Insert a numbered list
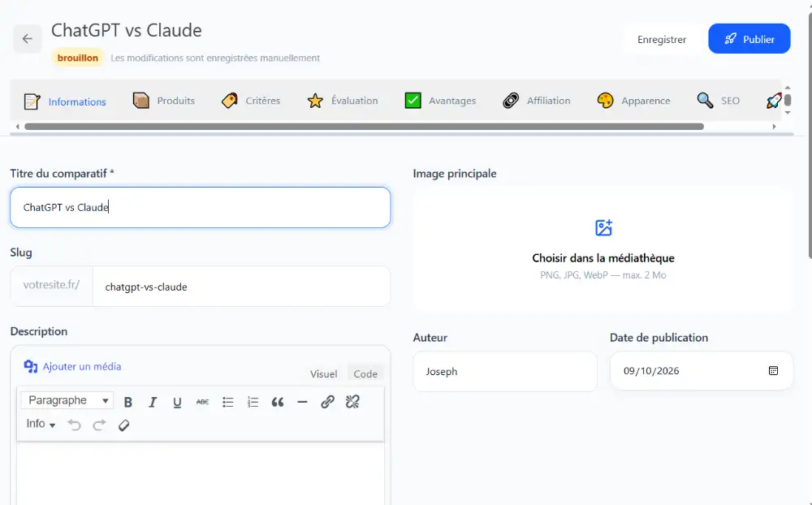Screen dimensions: 812x505 [x=253, y=402]
